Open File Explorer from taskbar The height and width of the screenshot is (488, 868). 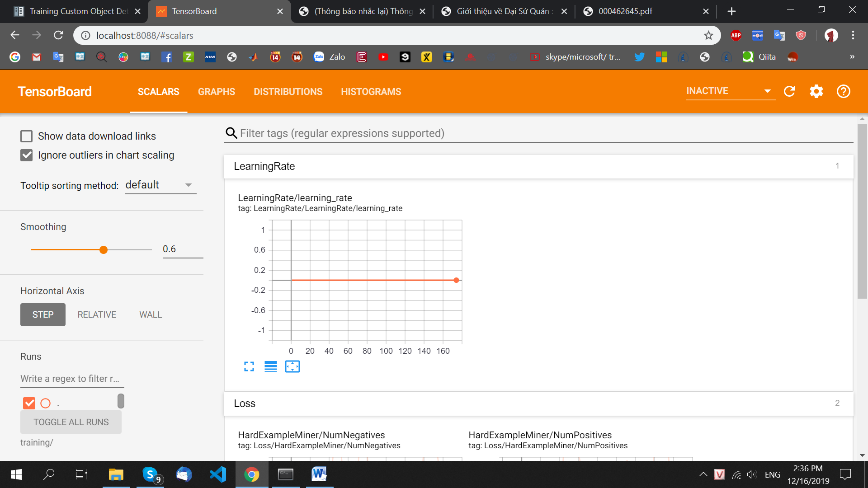(x=116, y=474)
